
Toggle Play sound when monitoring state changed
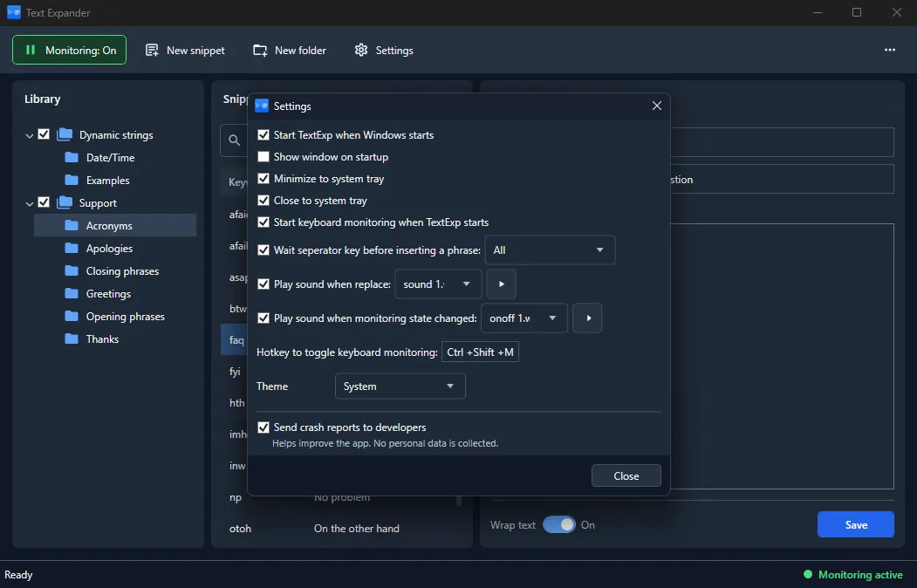pyautogui.click(x=263, y=318)
